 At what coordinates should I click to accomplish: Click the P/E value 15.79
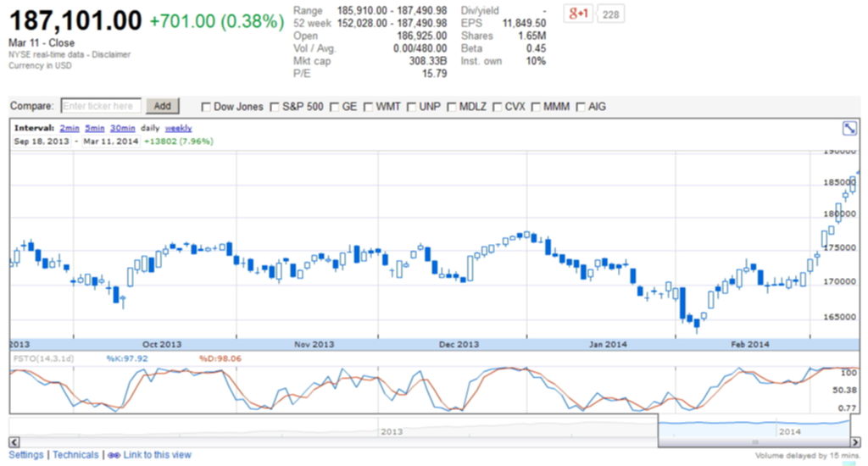(435, 74)
